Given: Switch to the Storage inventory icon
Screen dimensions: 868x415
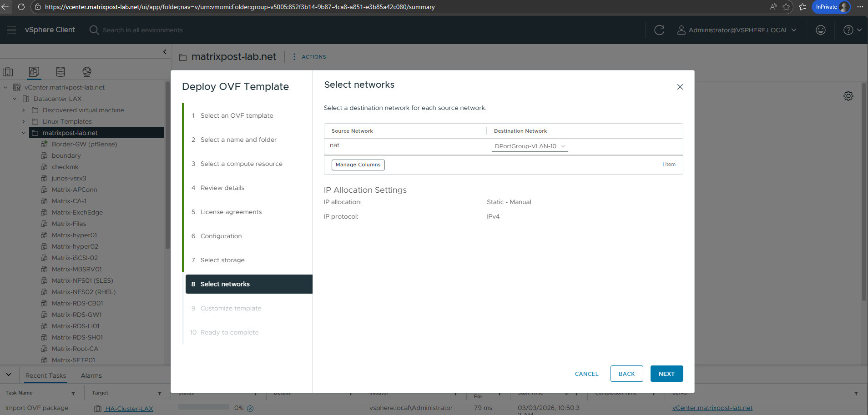Looking at the screenshot, I should [61, 72].
